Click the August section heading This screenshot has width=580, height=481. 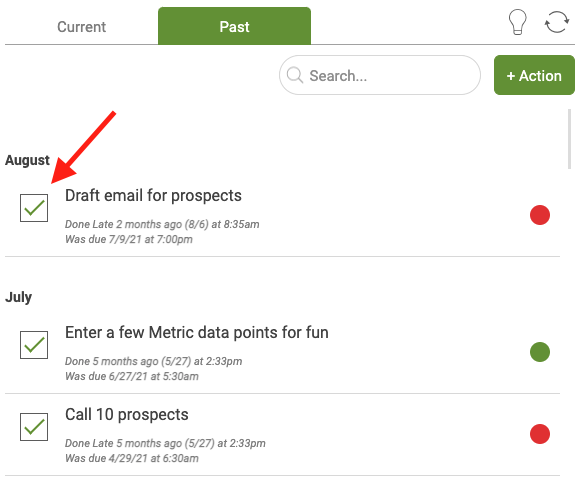click(27, 160)
